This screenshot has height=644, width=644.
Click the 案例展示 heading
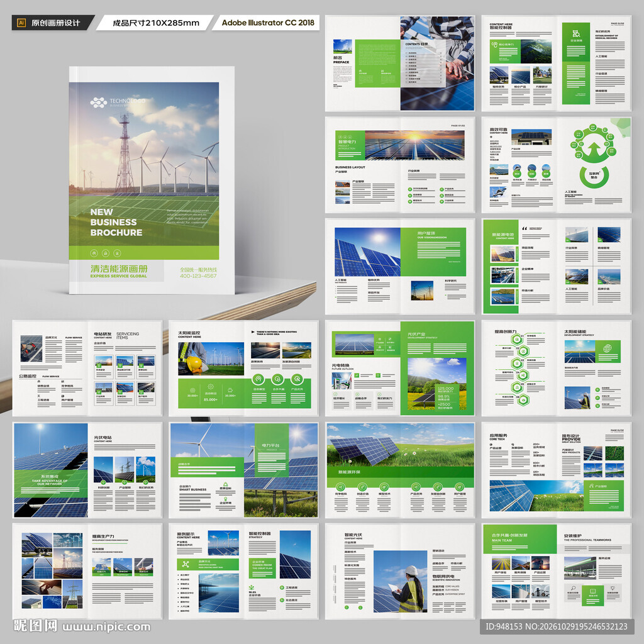[x=186, y=534]
